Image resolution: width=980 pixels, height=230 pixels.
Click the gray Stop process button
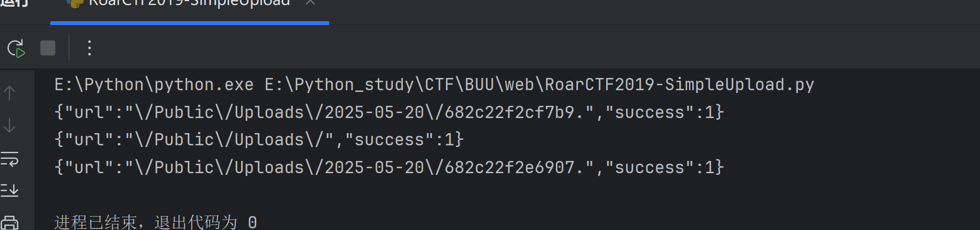pyautogui.click(x=48, y=48)
